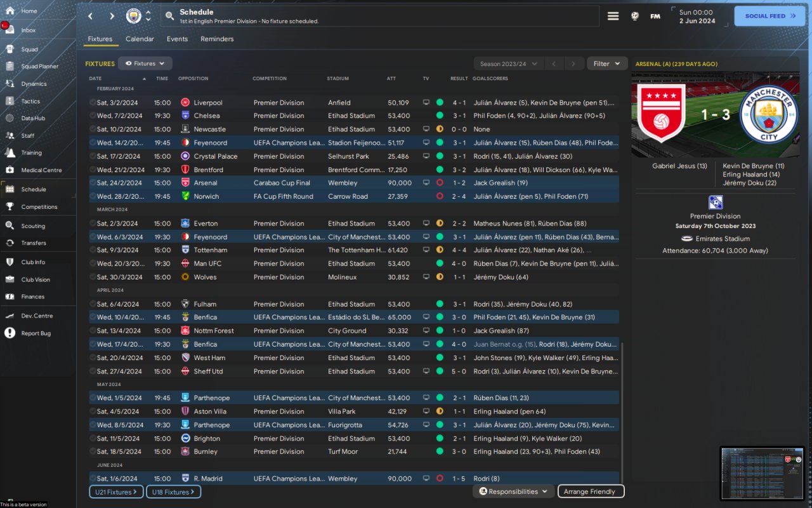Click the Opposition column header
812x508 pixels.
(x=193, y=79)
